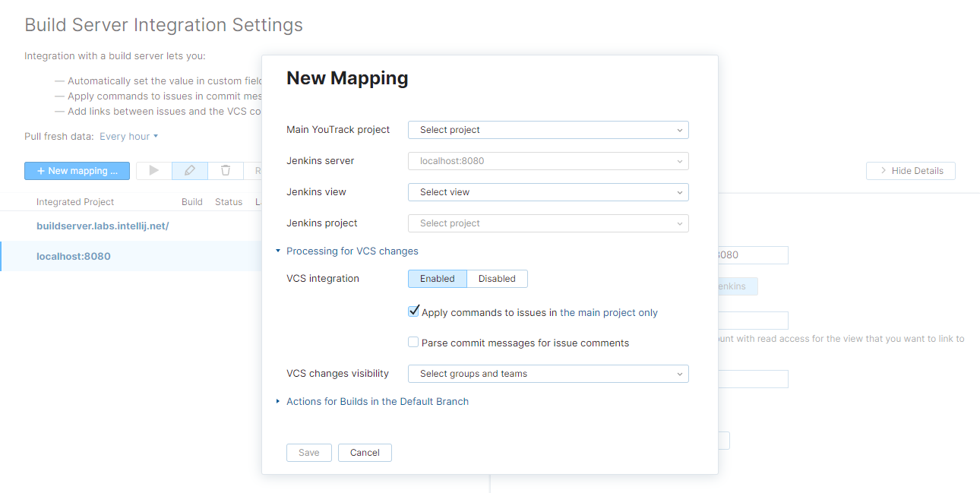980x493 pixels.
Task: Check Parse commit messages for issue comments
Action: click(x=413, y=343)
